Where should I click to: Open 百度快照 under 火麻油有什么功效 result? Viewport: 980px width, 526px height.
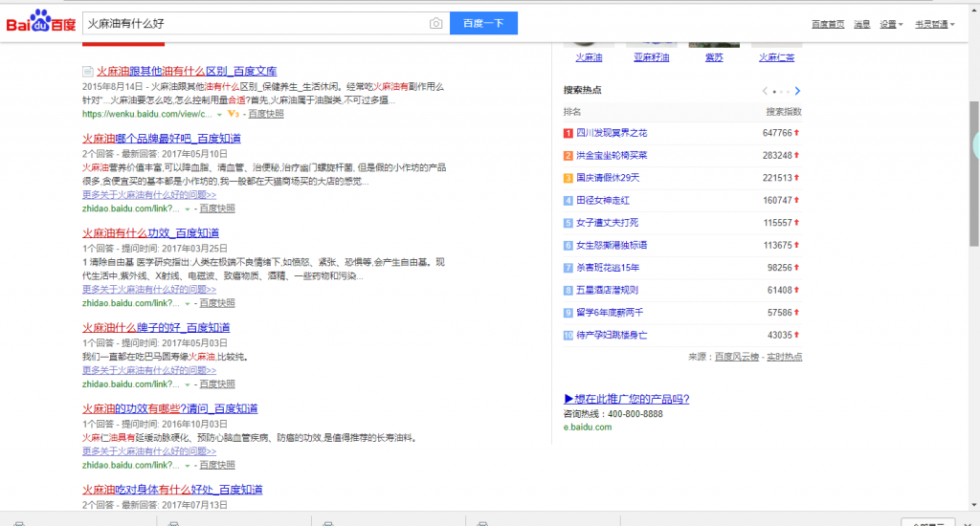click(217, 303)
